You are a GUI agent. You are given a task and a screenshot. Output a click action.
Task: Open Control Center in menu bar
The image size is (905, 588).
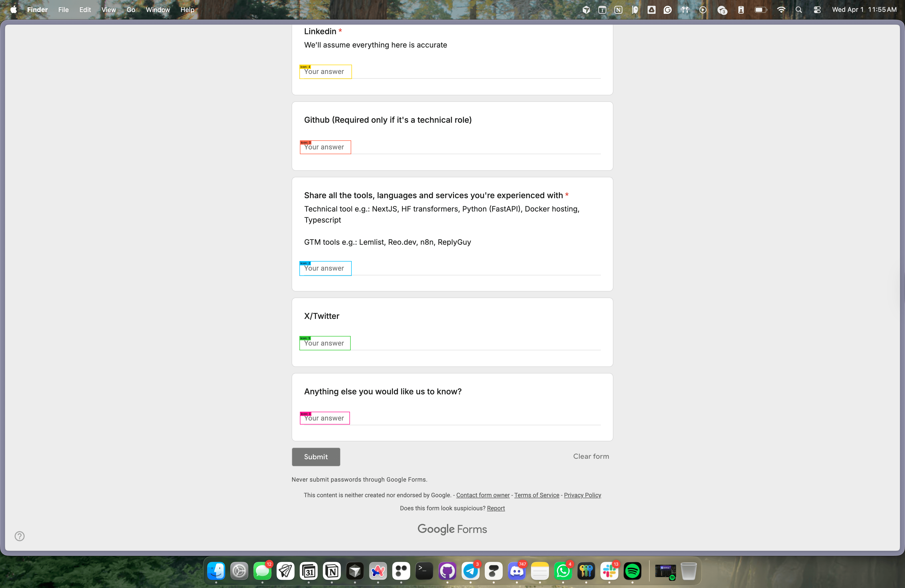(817, 10)
